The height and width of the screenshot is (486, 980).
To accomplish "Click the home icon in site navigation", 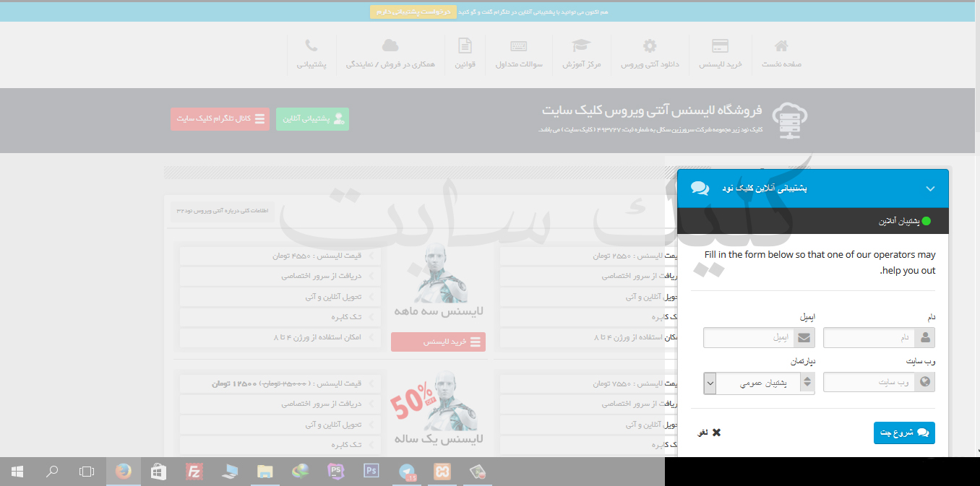I will point(781,46).
